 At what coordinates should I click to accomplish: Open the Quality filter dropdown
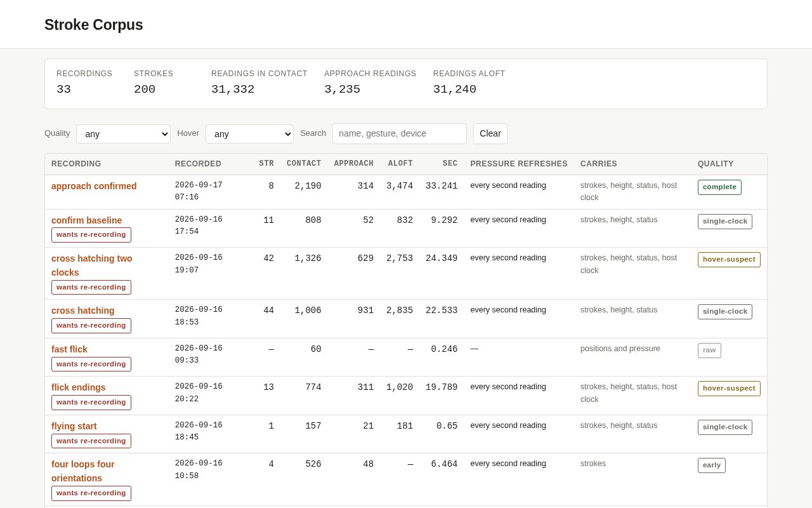[x=123, y=134]
